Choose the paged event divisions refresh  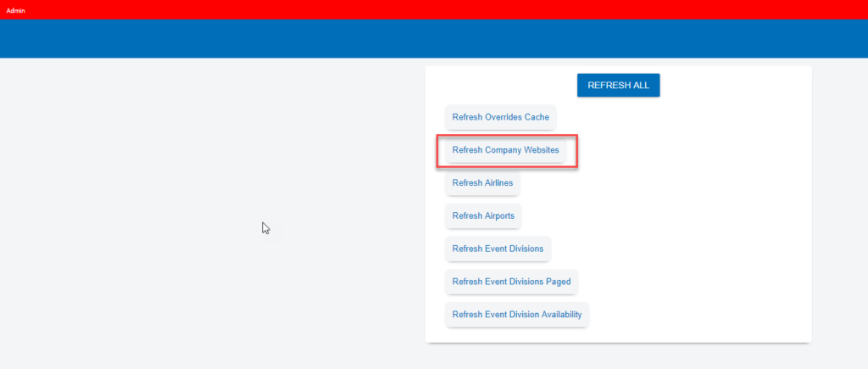[511, 282]
